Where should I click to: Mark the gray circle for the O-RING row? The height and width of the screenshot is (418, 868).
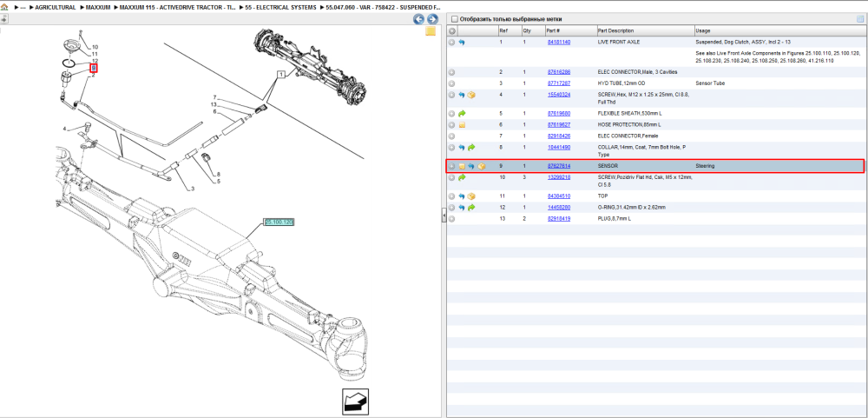pos(451,208)
